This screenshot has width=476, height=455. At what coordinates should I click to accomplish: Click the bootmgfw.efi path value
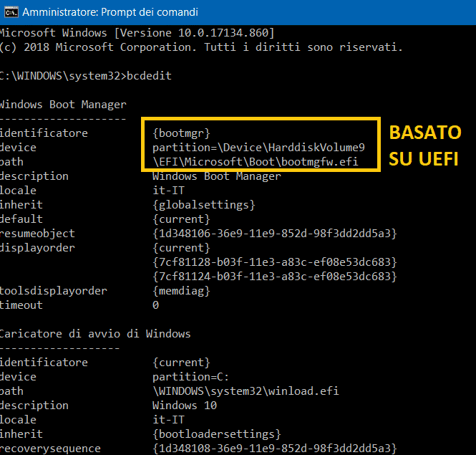tap(255, 162)
